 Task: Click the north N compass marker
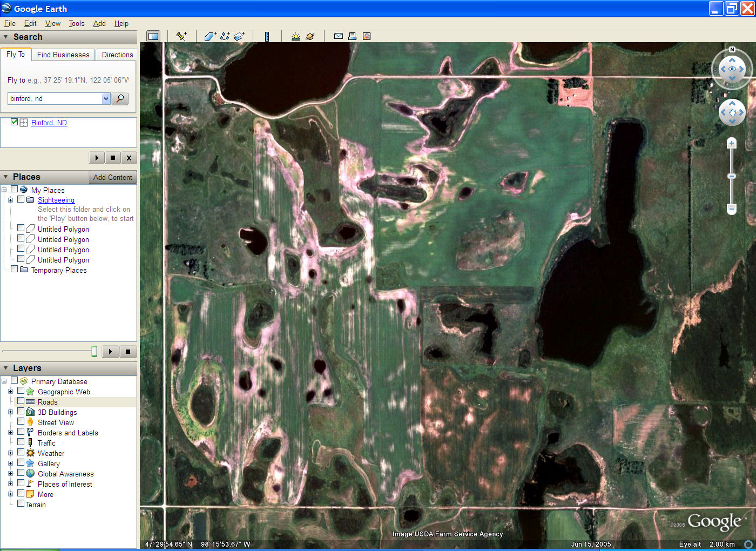coord(732,49)
